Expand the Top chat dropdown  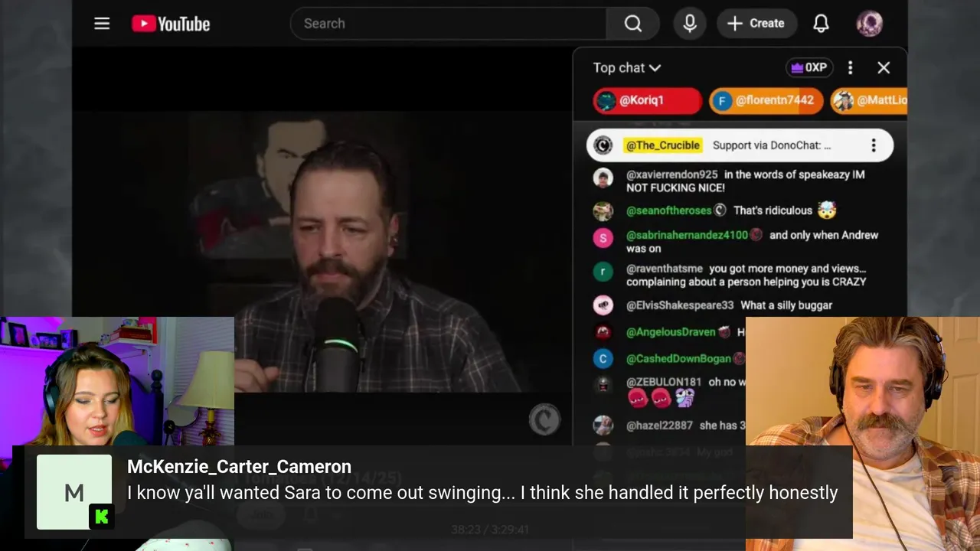(x=626, y=67)
